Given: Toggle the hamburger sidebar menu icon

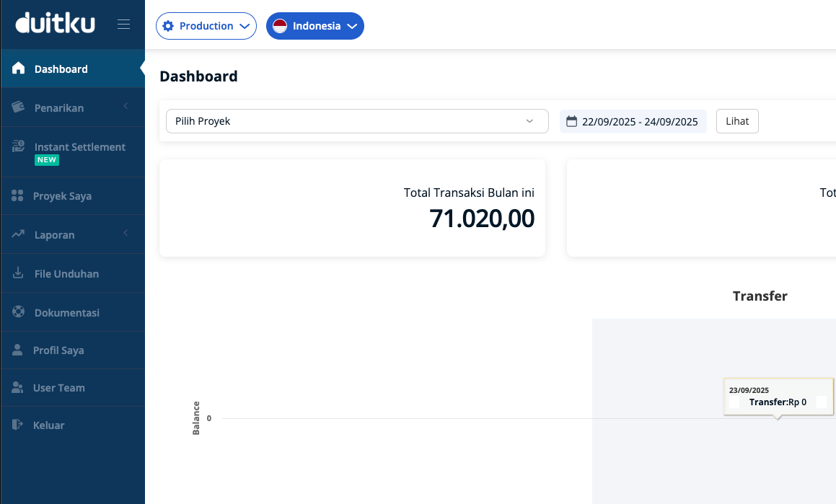Looking at the screenshot, I should 124,25.
